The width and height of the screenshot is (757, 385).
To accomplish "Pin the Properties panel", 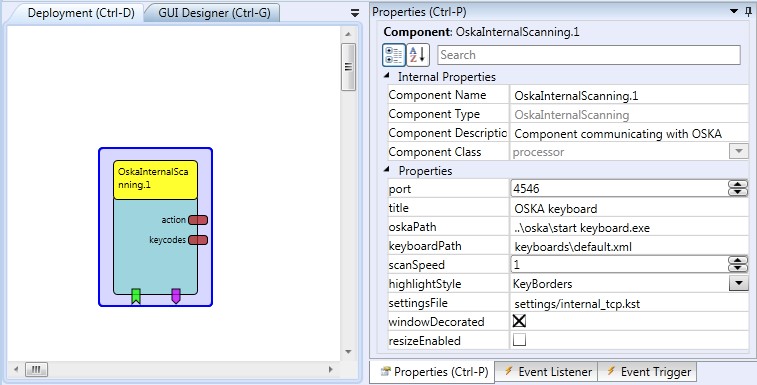I will tap(748, 12).
